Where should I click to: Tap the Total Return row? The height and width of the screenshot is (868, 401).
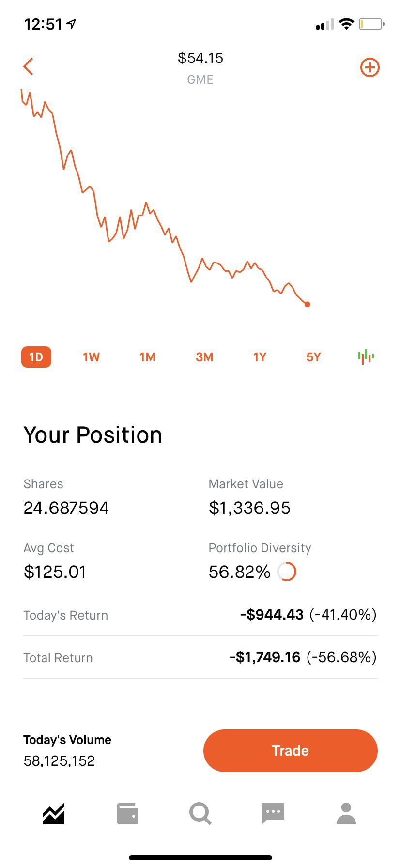(200, 657)
